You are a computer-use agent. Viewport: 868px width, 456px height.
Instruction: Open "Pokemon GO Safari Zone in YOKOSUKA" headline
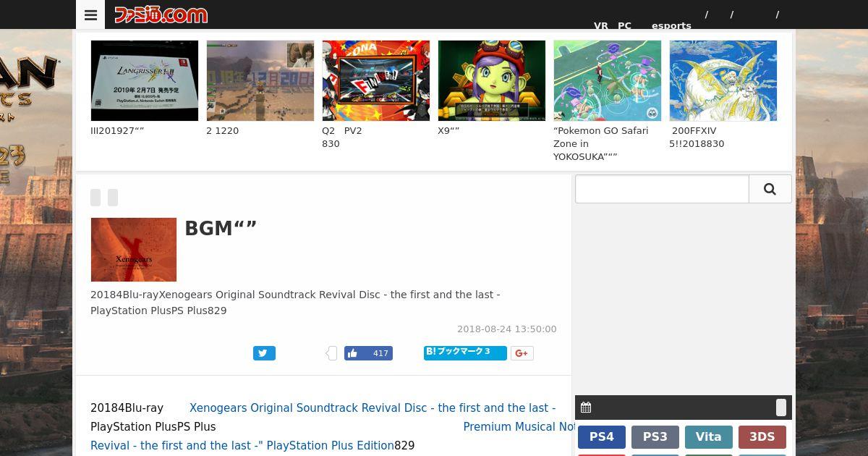[x=601, y=144]
